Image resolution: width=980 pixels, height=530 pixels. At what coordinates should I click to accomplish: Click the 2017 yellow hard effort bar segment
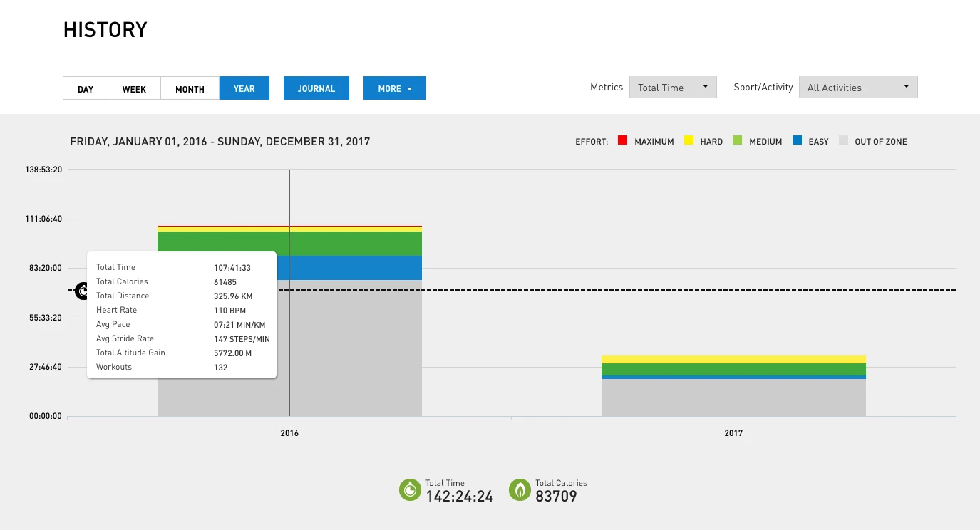(733, 359)
